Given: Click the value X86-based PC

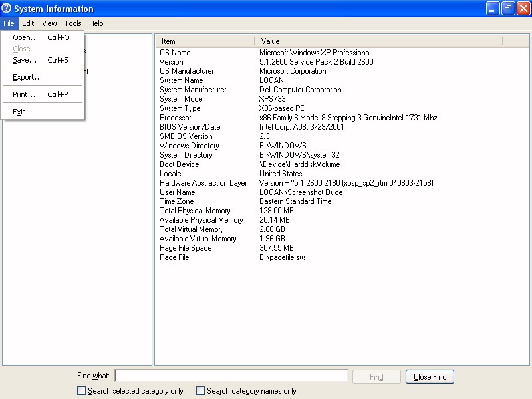Looking at the screenshot, I should [x=282, y=108].
